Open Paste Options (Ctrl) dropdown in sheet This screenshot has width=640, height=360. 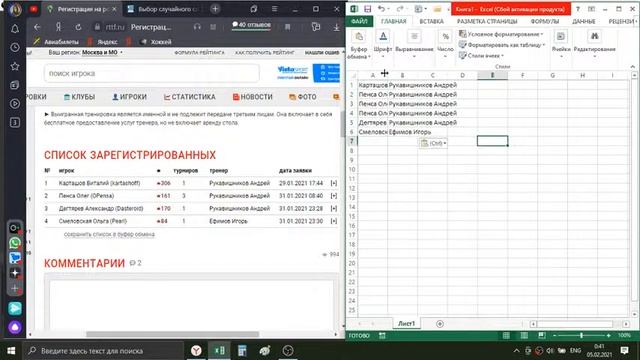433,143
